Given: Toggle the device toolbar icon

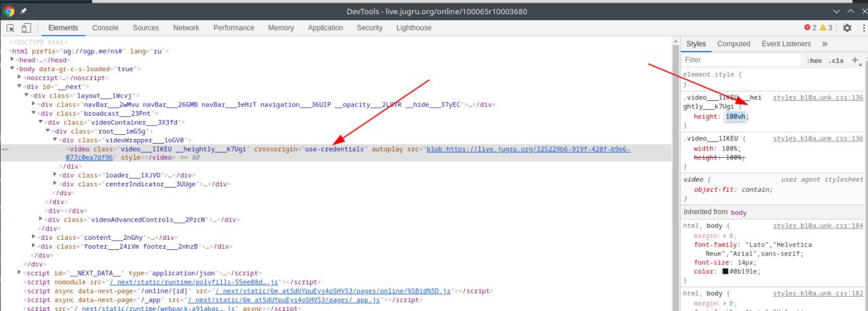Looking at the screenshot, I should point(26,28).
